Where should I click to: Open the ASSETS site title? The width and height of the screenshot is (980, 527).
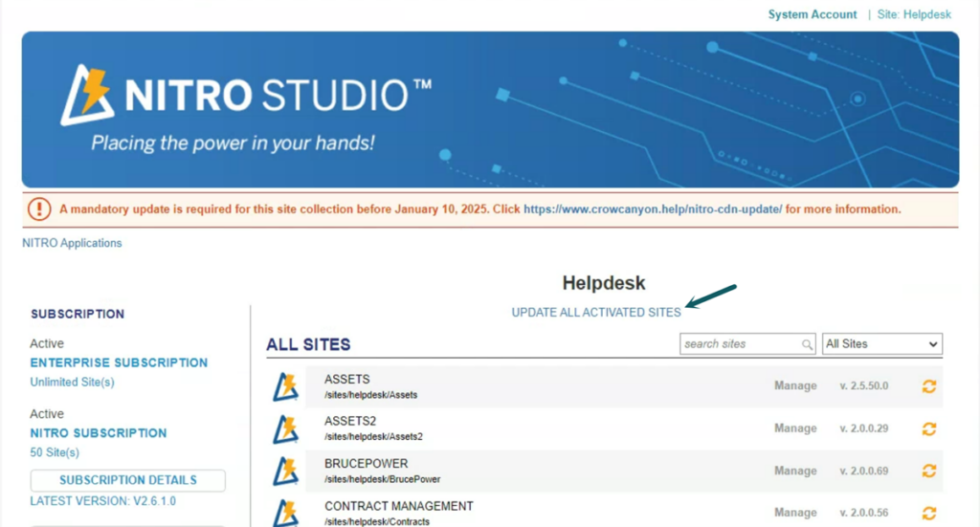[346, 380]
